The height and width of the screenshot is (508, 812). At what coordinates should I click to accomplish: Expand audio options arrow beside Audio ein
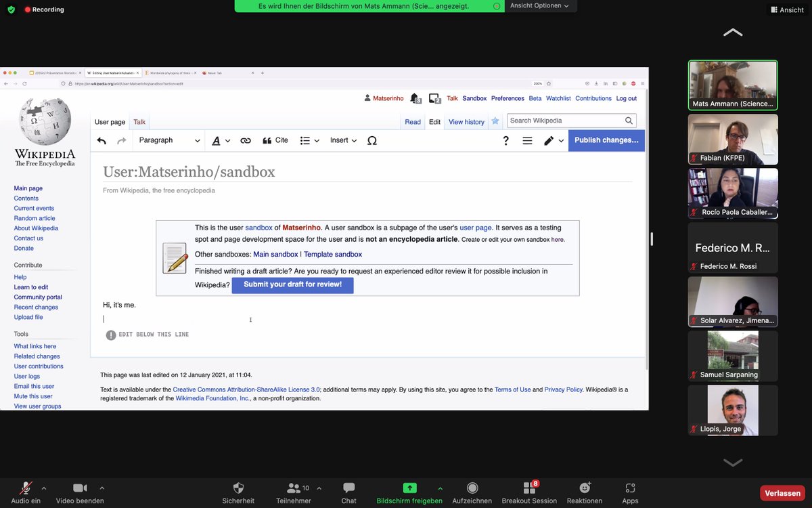(x=44, y=488)
